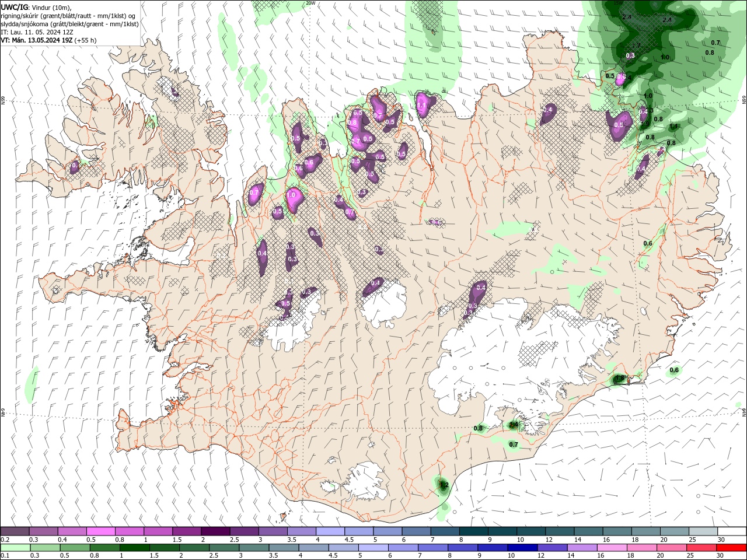747x560 pixels.
Task: Select the pale grey 25 swatch, upper legend row
Action: 703,531
